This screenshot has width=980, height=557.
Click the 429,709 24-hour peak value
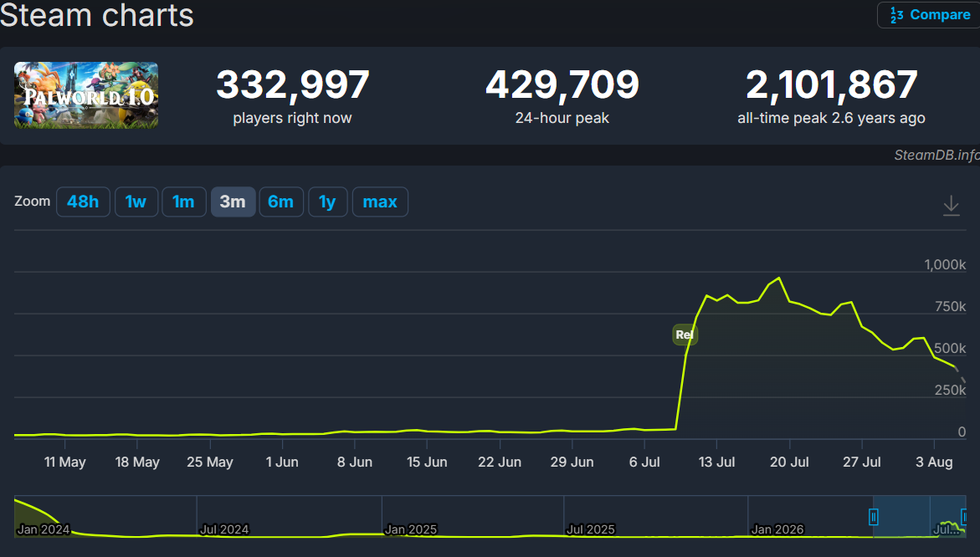coord(562,84)
